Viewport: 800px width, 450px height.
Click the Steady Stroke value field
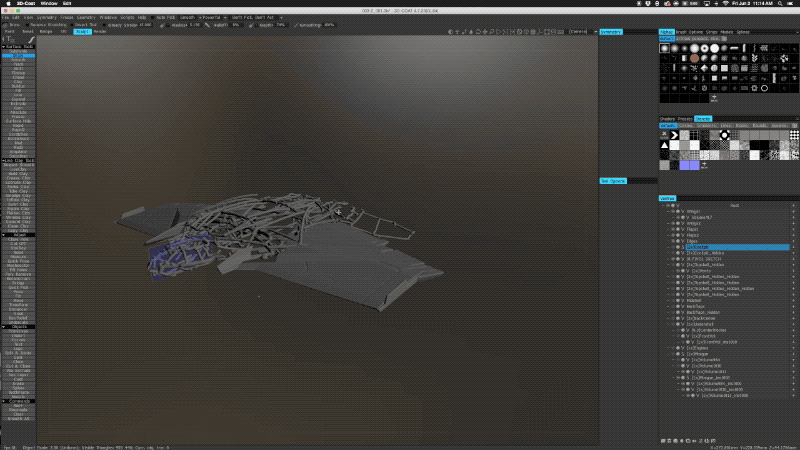pyautogui.click(x=145, y=25)
